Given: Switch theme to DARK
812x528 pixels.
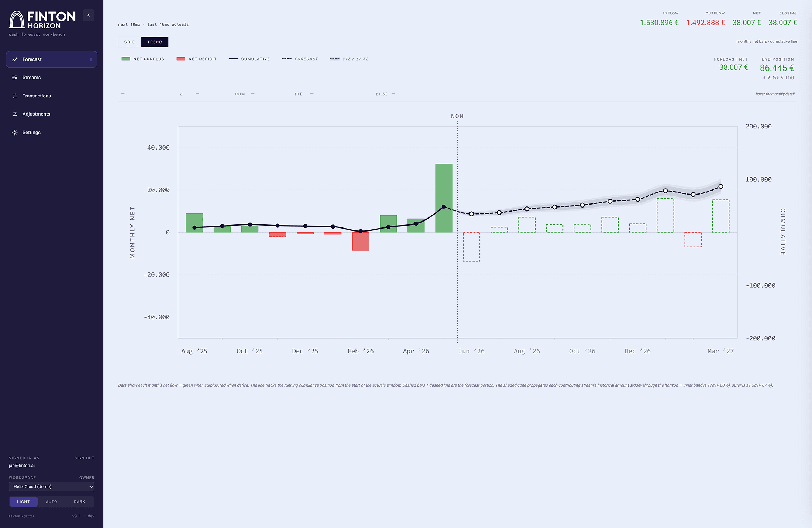Looking at the screenshot, I should [x=79, y=502].
